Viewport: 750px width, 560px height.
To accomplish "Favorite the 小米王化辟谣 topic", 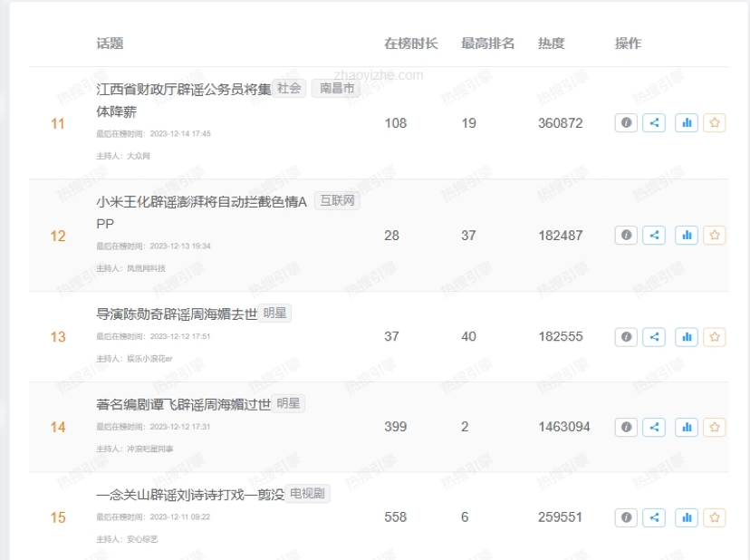I will click(x=715, y=235).
